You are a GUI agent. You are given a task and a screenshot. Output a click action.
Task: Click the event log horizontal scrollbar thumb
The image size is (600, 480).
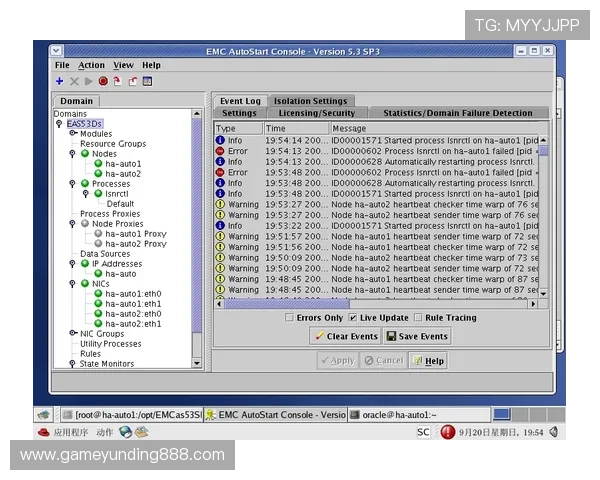point(287,304)
